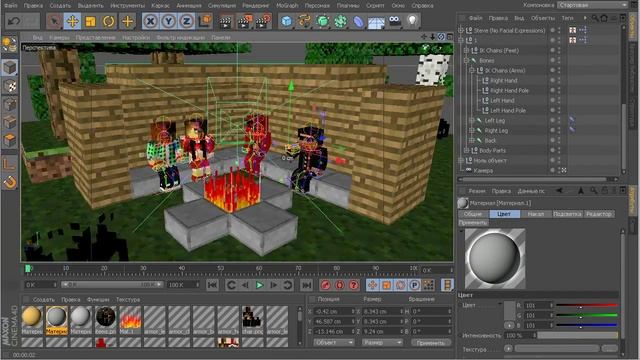Open the Компоновка layout dropdown

(x=593, y=5)
